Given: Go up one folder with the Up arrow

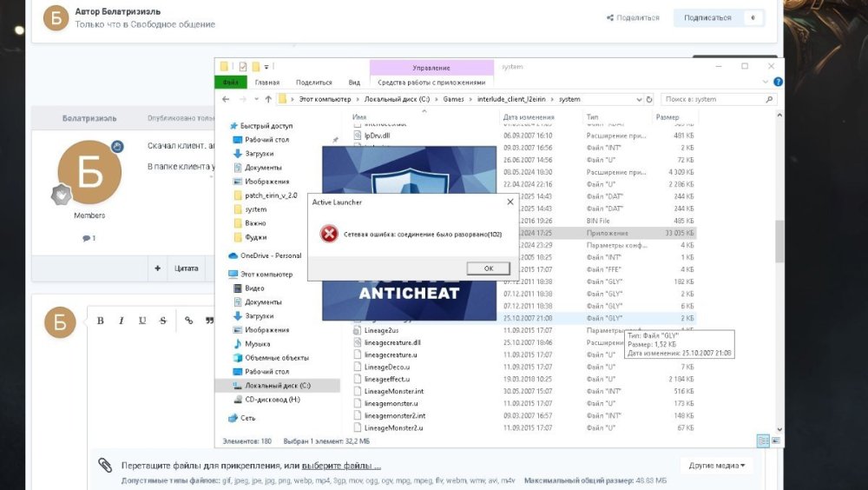Looking at the screenshot, I should tap(268, 99).
